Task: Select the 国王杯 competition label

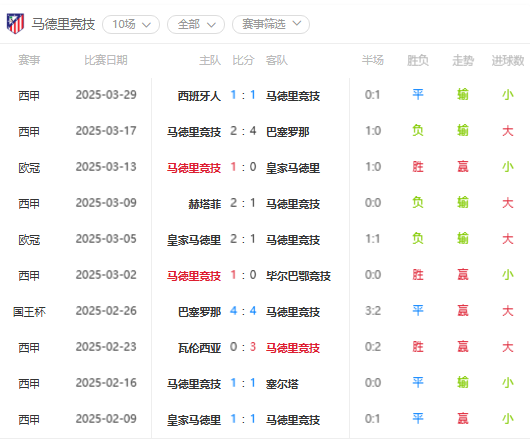Action: (x=29, y=312)
